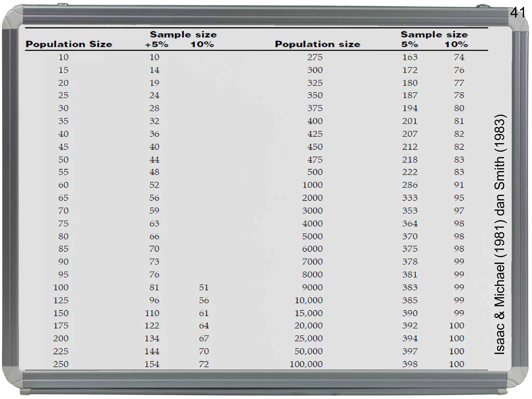Click the sample value 163
532x399 pixels.
coord(410,57)
